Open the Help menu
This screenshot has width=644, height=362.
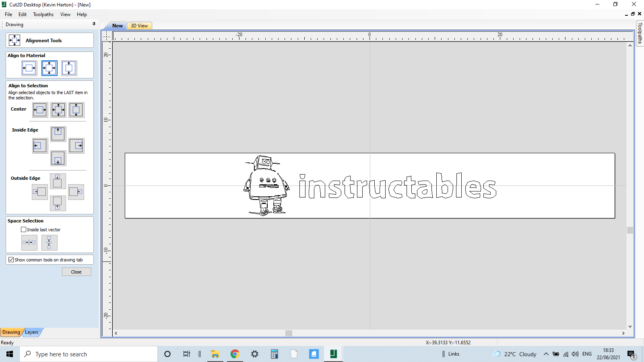point(82,14)
